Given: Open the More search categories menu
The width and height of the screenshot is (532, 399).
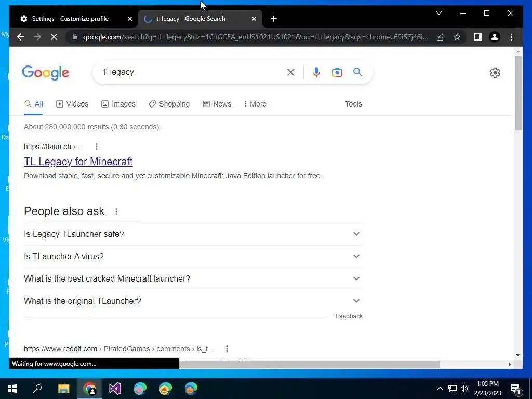Looking at the screenshot, I should tap(255, 104).
